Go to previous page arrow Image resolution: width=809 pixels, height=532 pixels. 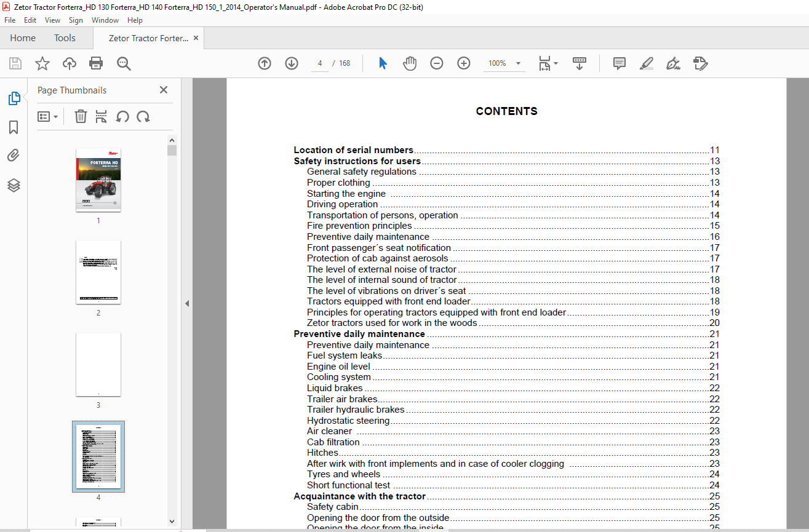pyautogui.click(x=265, y=63)
